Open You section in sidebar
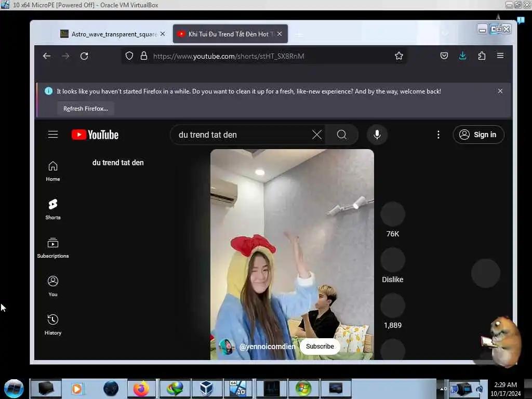Viewport: 532px width, 399px height. coord(53,286)
